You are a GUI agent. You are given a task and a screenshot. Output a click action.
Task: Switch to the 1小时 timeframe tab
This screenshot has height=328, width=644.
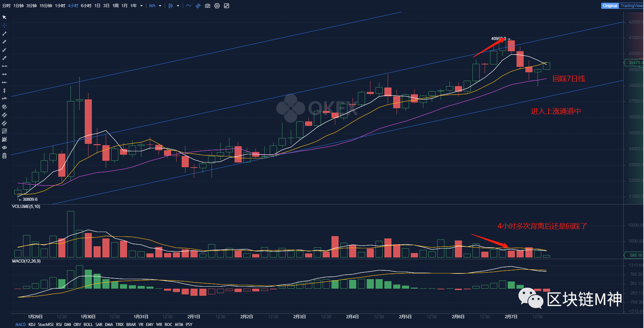[60, 6]
